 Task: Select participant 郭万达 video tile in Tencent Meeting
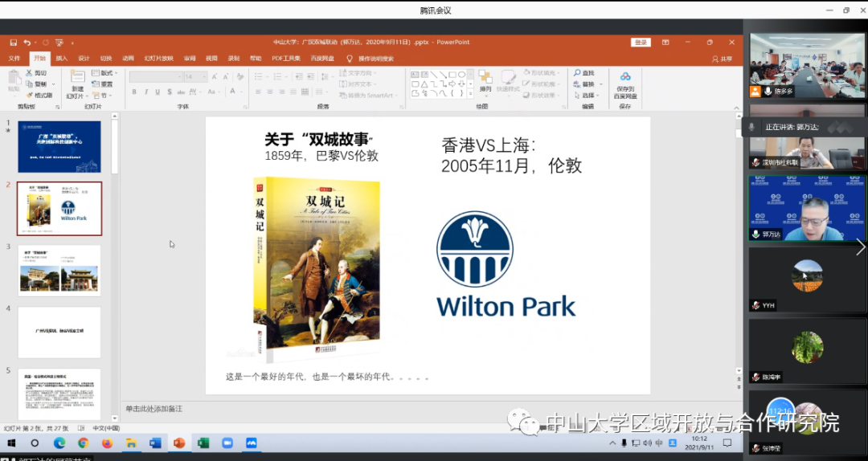click(x=807, y=208)
